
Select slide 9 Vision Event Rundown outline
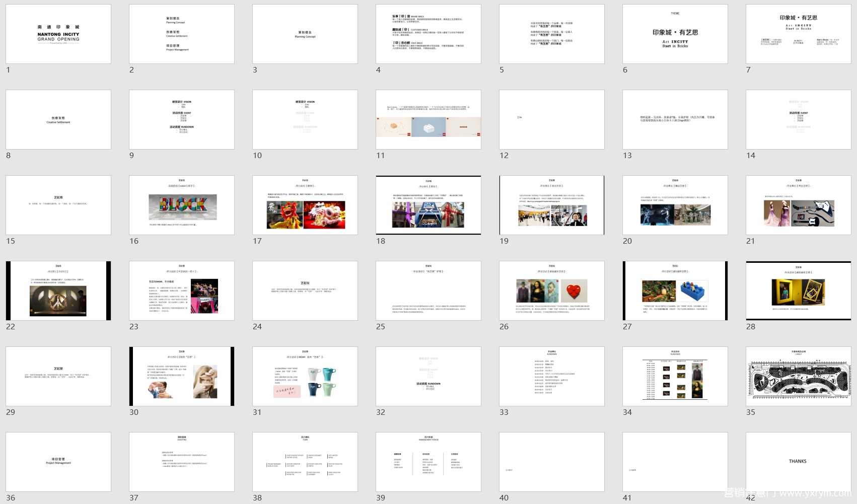tap(182, 120)
